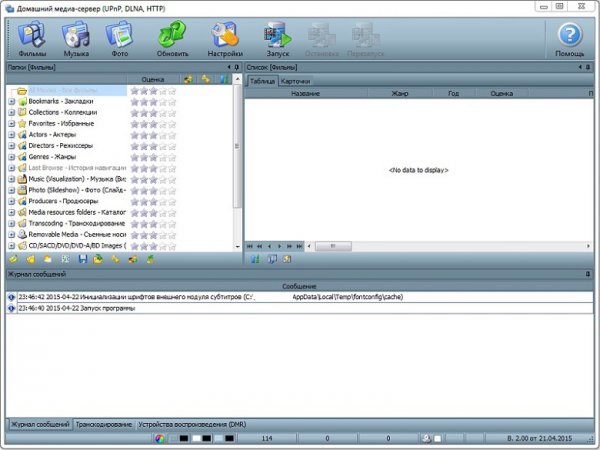Click the Обновить (Refresh) toolbar icon
600x450 pixels.
(x=172, y=40)
